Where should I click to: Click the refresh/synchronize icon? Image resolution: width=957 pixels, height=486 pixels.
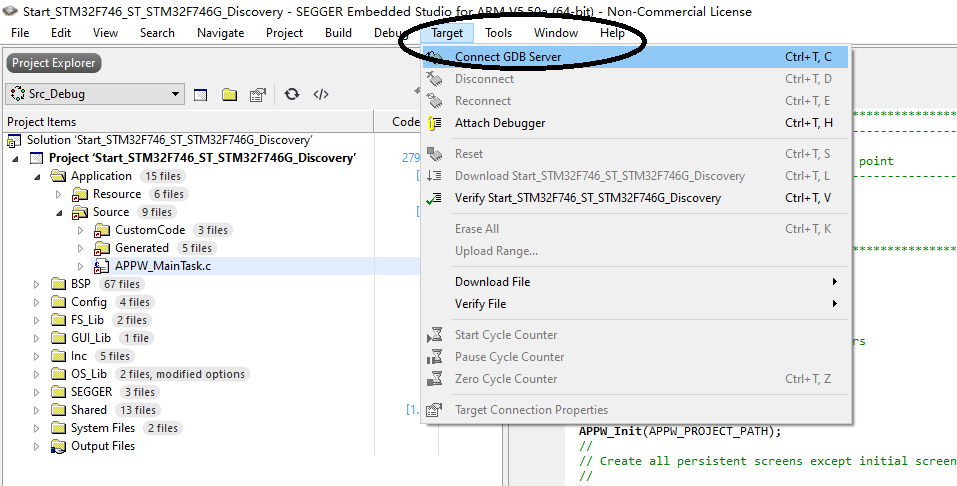292,94
